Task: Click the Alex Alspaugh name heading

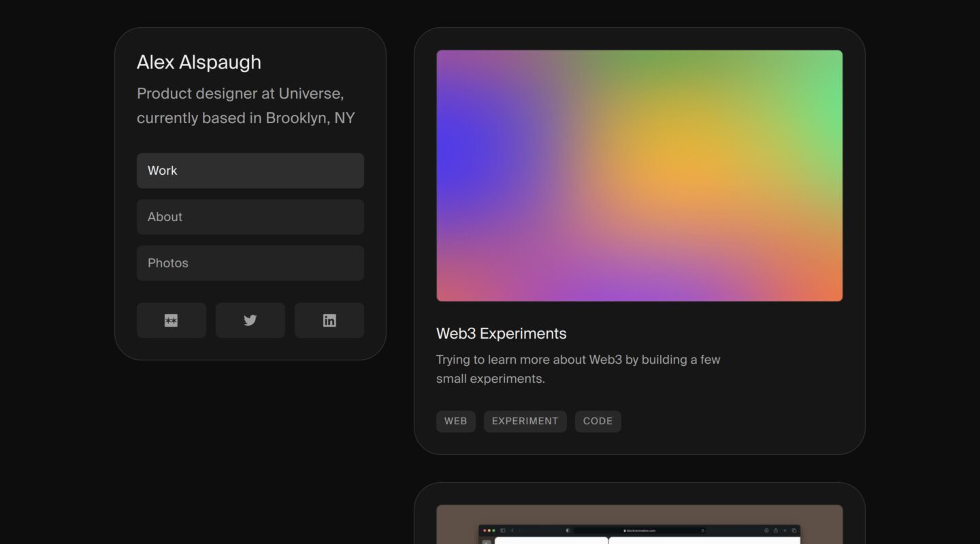Action: (199, 62)
